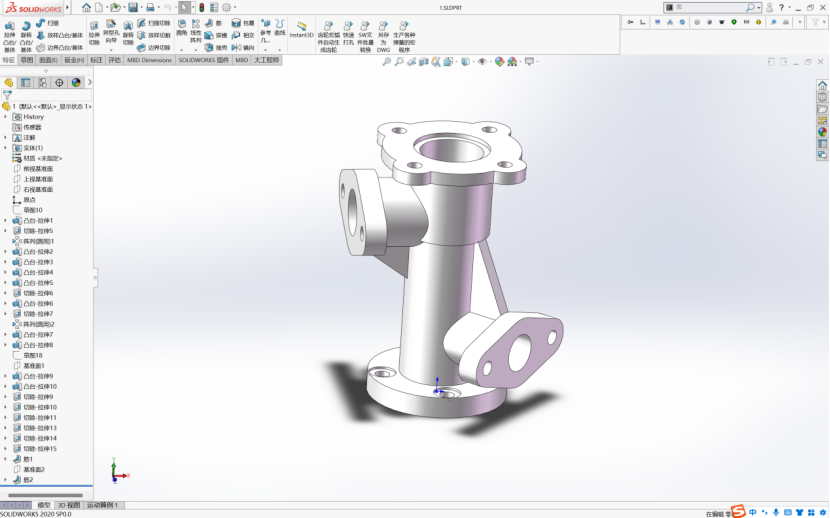Viewport: 830px width, 518px height.
Task: Expand the 凸台-拉伸1 feature node
Action: pos(5,220)
